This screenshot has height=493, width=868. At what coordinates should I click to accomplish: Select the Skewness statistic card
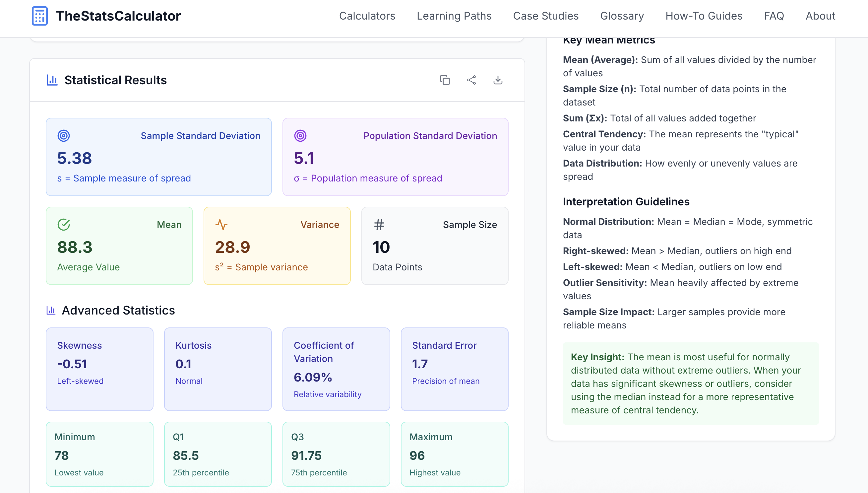[99, 369]
